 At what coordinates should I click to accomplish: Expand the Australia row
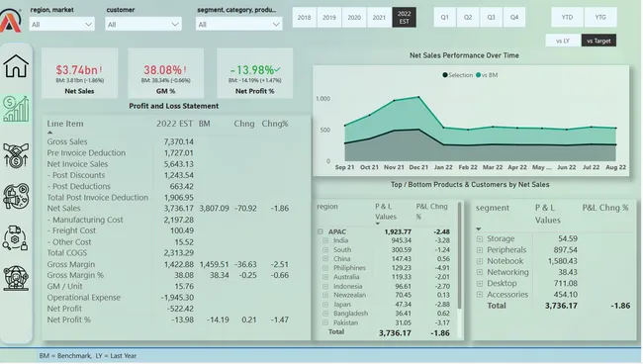tap(325, 277)
